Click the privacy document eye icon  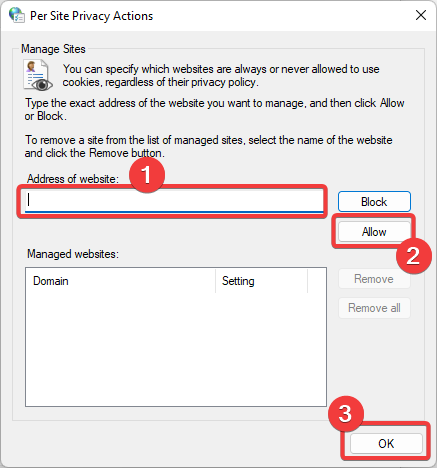38,75
